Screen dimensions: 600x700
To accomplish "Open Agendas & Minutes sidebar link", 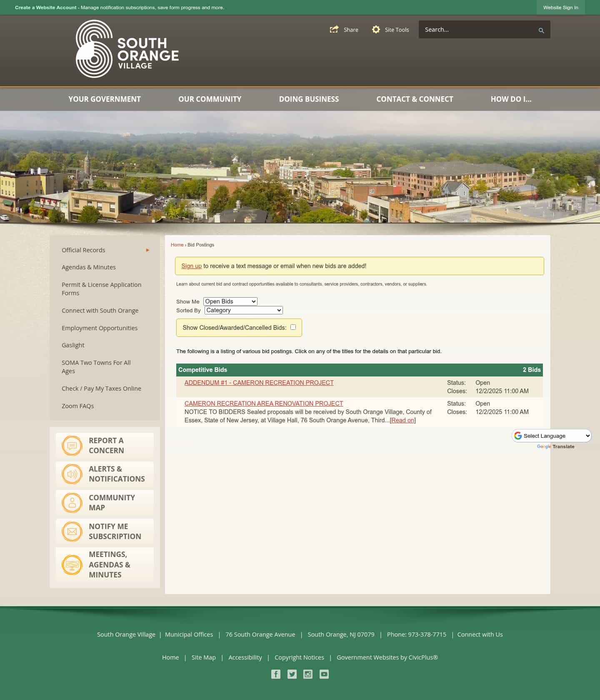I will (89, 267).
